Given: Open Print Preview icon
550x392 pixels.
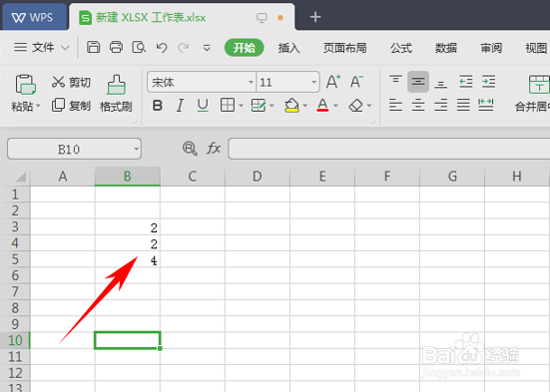Looking at the screenshot, I should (139, 47).
